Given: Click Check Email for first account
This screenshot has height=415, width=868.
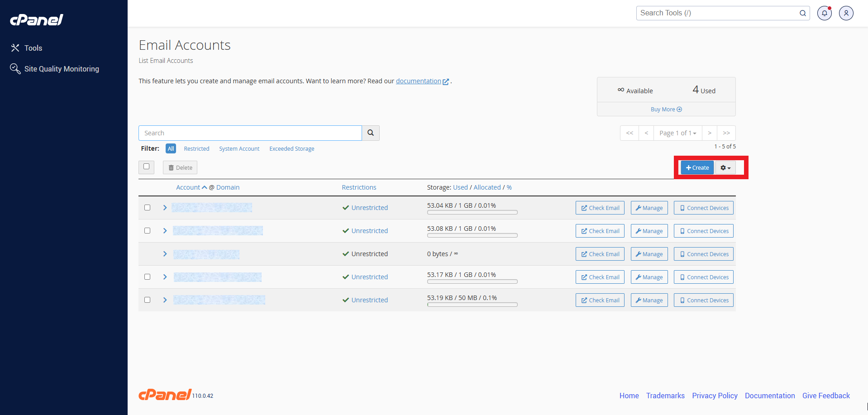Looking at the screenshot, I should point(600,208).
